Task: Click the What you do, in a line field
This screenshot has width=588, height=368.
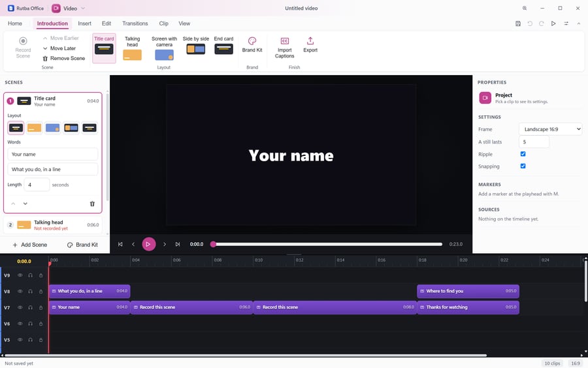Action: (x=52, y=169)
